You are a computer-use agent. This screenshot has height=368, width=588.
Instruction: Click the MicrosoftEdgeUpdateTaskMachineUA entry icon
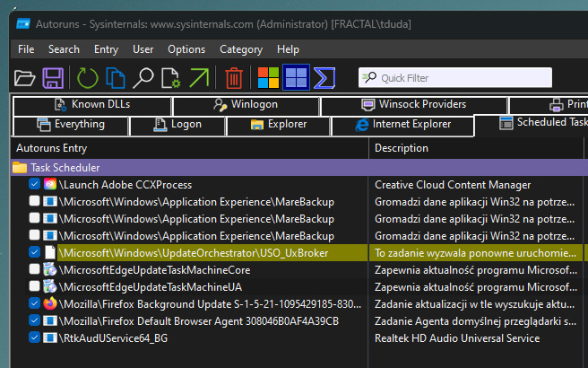click(50, 286)
